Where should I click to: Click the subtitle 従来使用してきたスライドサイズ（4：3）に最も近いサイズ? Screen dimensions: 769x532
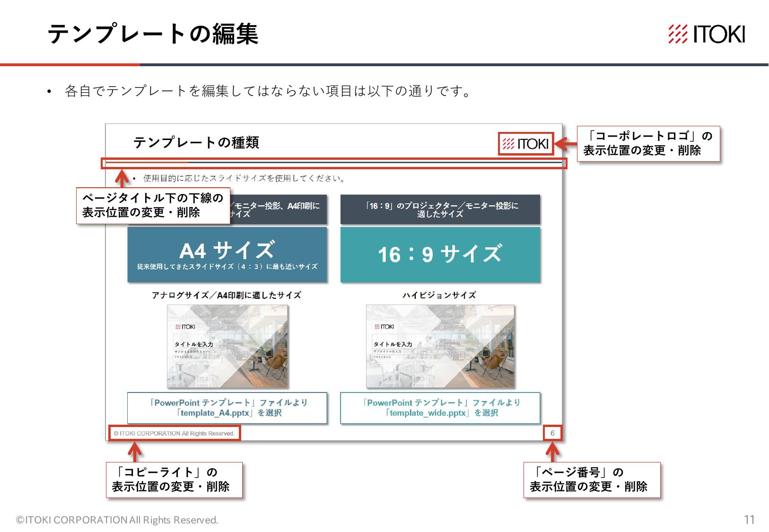coord(227,267)
